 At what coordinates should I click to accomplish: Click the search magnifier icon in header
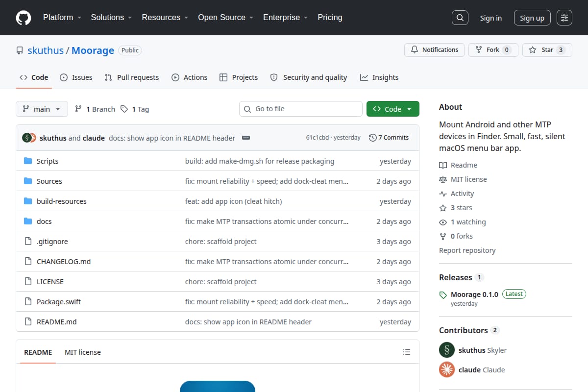460,18
